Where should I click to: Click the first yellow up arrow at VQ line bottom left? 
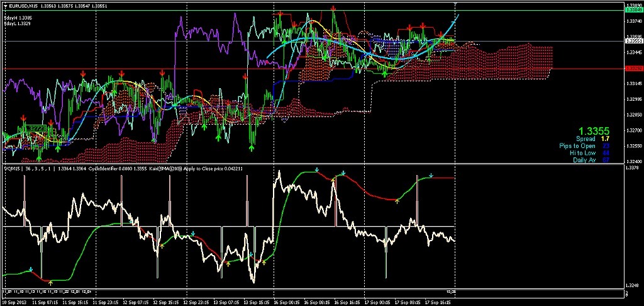[x=50, y=283]
